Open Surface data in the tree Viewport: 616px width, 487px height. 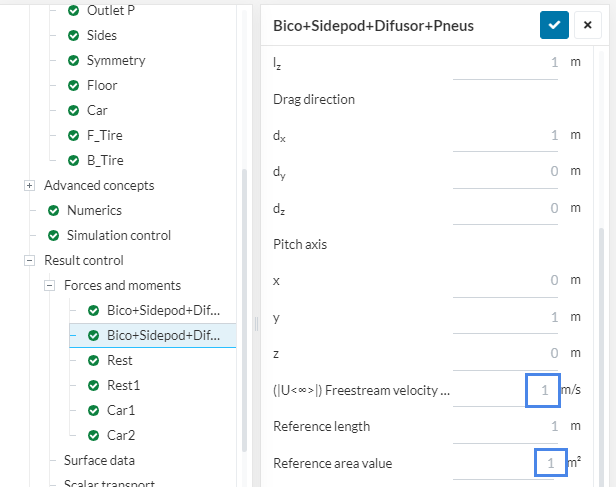pyautogui.click(x=99, y=460)
